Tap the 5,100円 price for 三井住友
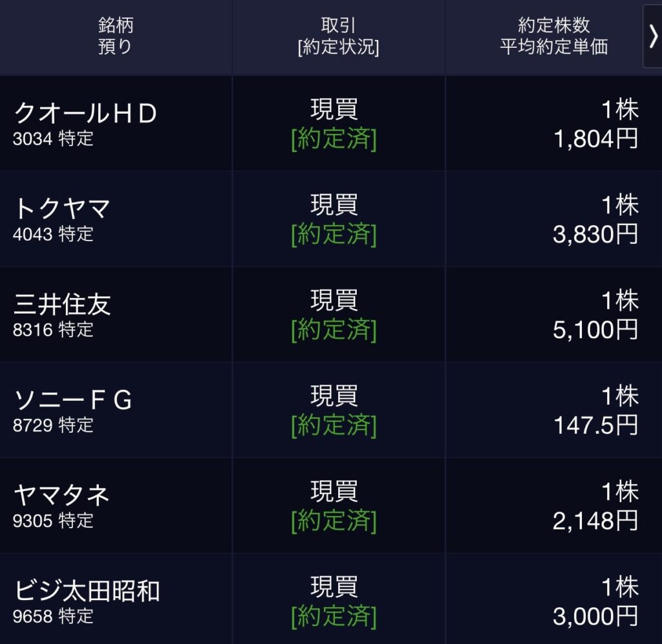Viewport: 662px width, 644px height. click(595, 330)
